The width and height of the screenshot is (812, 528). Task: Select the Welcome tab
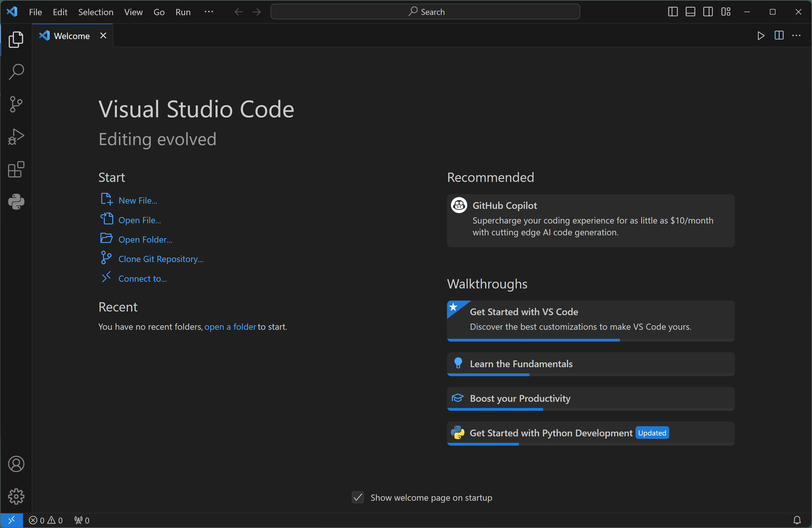pos(72,35)
